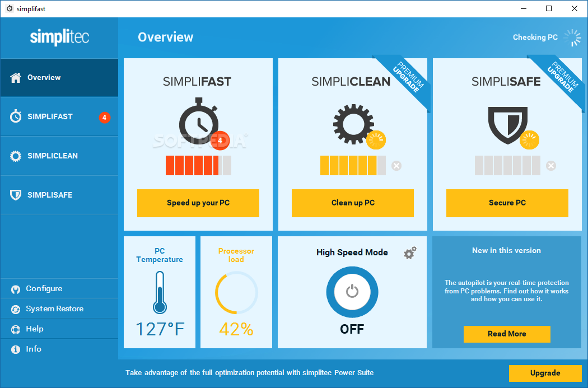This screenshot has height=388, width=588.
Task: Click the 127°F temperature reading
Action: point(160,329)
